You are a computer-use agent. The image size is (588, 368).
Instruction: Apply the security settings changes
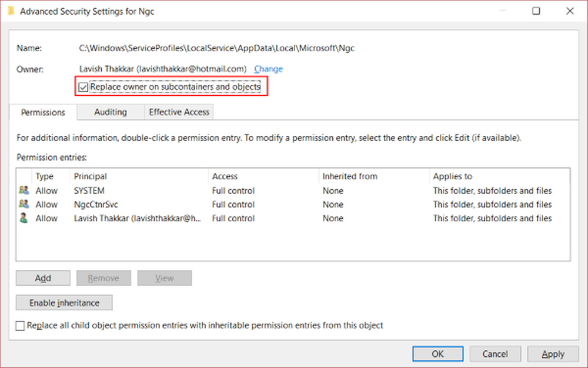click(x=553, y=354)
